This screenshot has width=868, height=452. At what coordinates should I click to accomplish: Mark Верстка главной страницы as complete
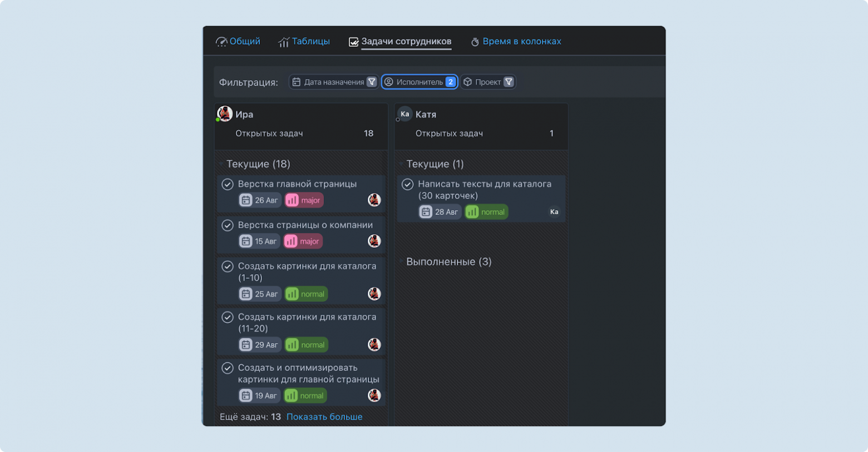(x=228, y=184)
